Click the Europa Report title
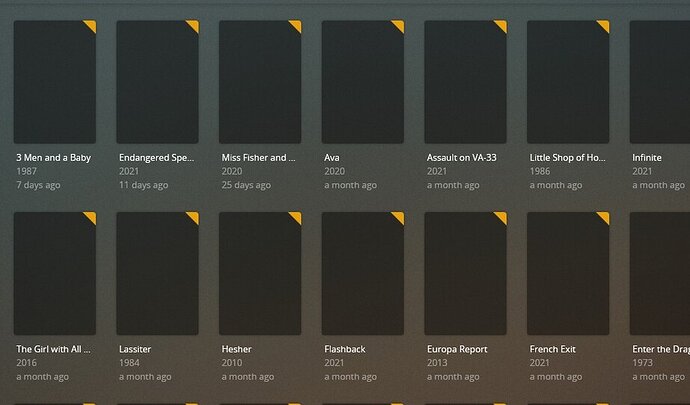The width and height of the screenshot is (690, 405). coord(457,349)
